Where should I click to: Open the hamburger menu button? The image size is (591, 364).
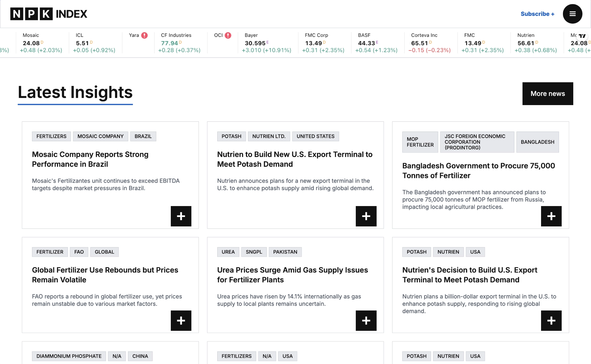572,14
